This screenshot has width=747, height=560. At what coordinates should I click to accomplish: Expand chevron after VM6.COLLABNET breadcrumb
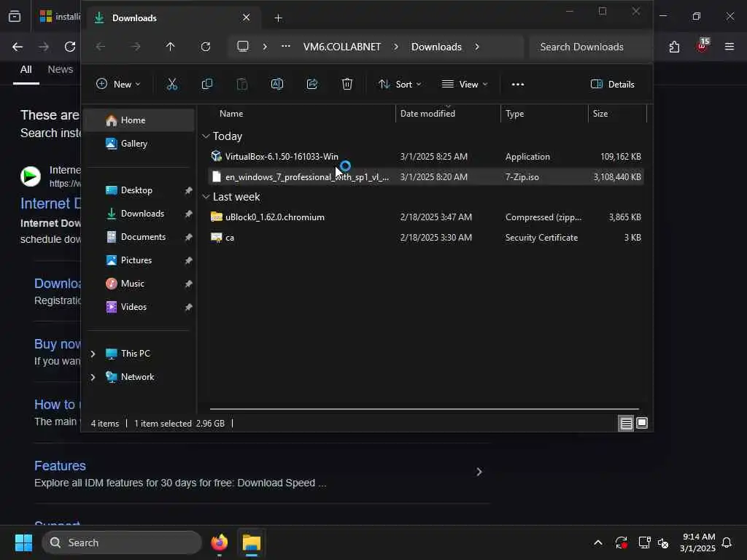point(396,47)
